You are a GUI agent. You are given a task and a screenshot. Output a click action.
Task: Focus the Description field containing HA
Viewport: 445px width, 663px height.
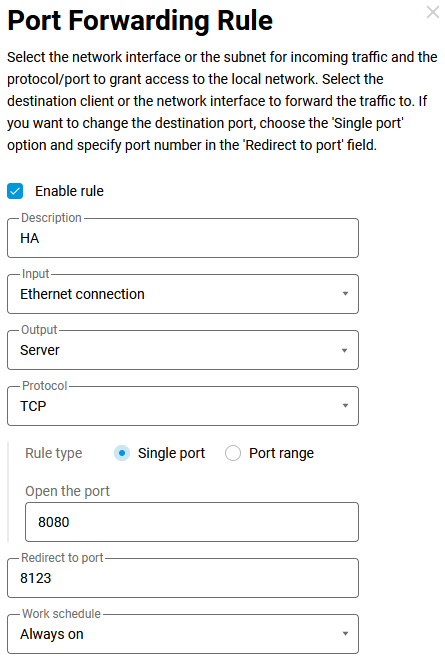[x=183, y=238]
